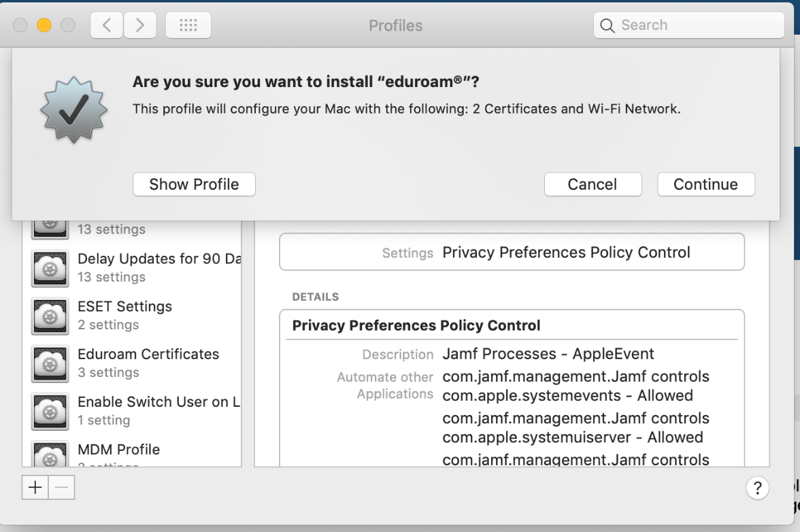Add a new profile with plus button

(35, 488)
